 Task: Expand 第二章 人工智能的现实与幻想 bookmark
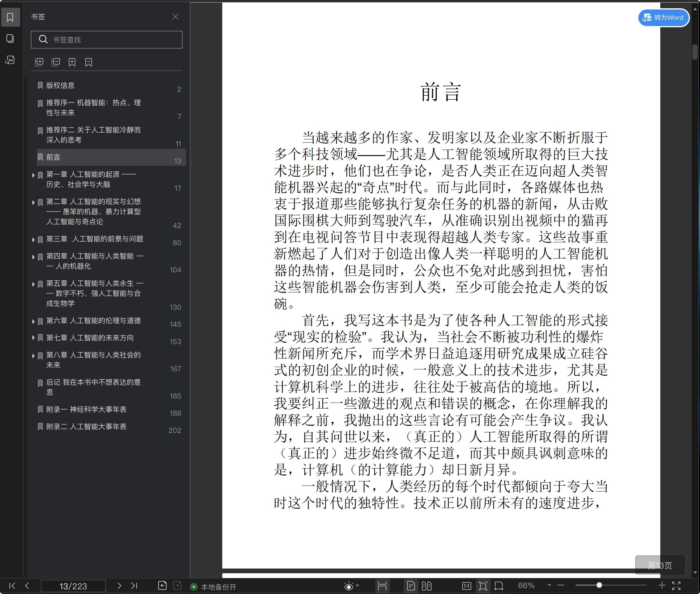[33, 202]
